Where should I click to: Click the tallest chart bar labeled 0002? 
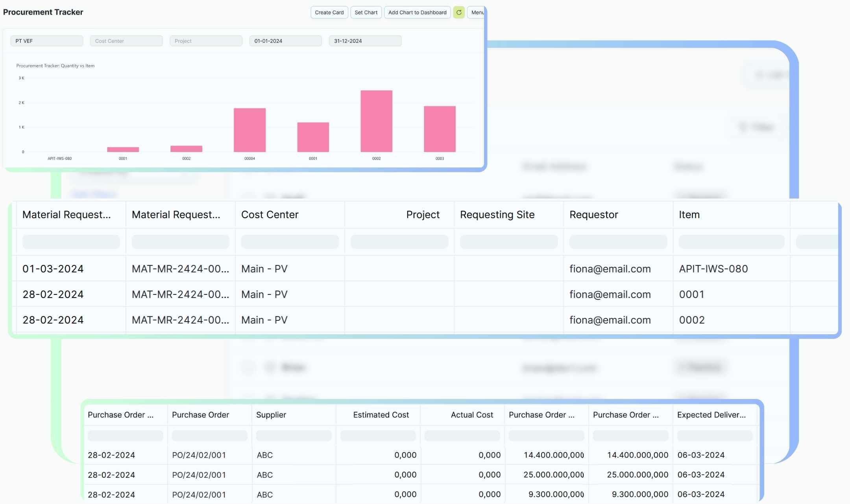[x=376, y=121]
